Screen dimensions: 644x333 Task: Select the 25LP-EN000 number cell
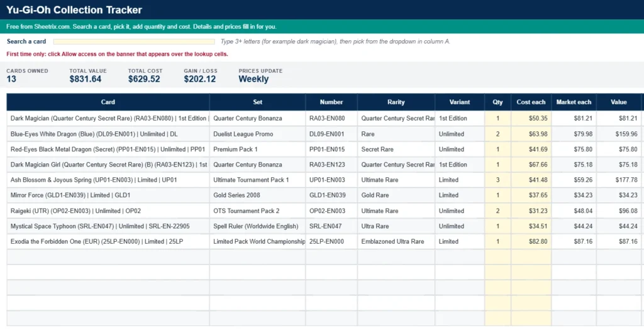tap(331, 241)
